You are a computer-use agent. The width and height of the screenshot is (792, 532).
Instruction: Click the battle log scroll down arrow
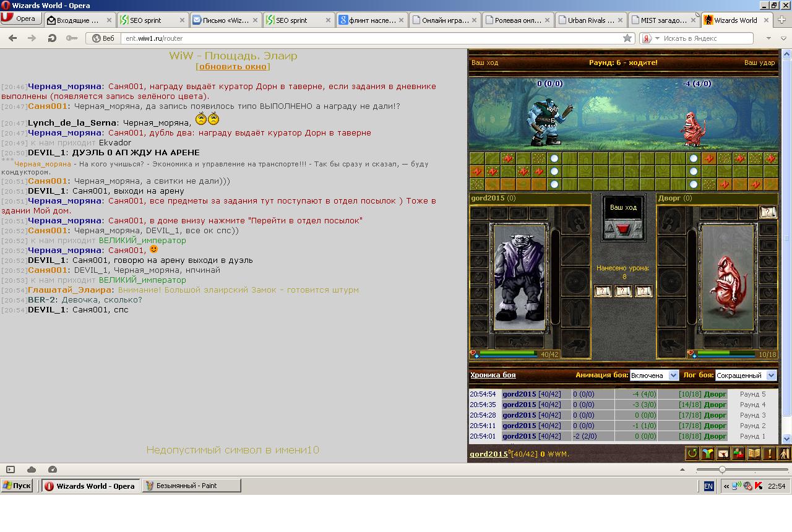786,439
